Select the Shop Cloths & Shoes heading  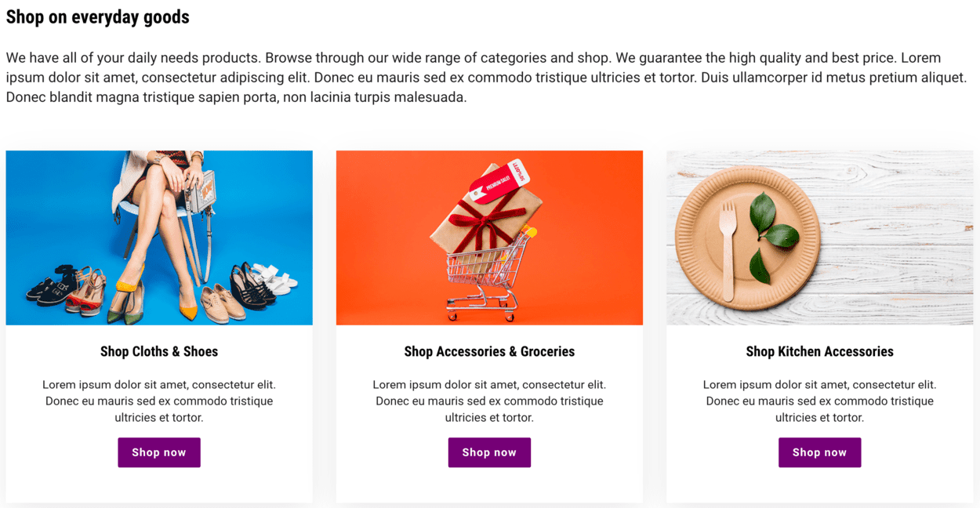point(159,351)
